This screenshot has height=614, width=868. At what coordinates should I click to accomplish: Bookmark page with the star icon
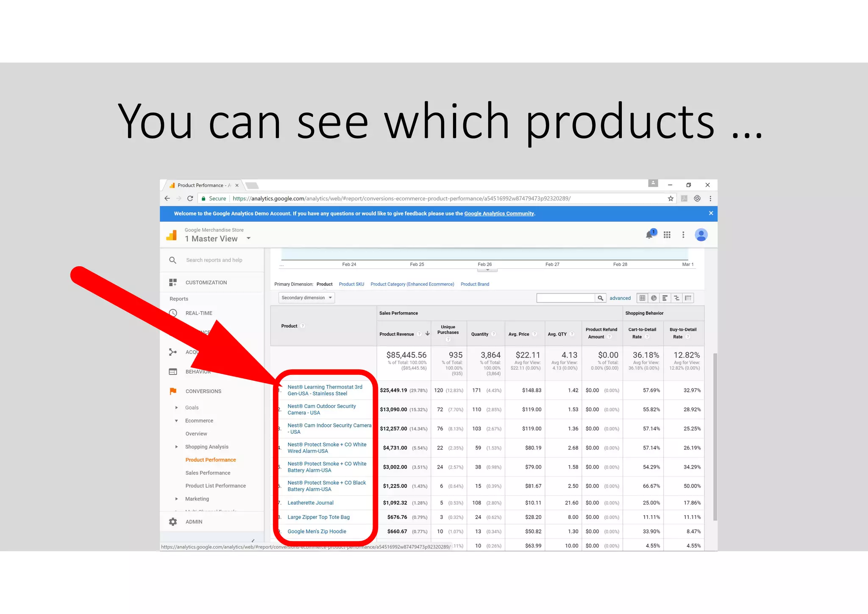(x=670, y=198)
